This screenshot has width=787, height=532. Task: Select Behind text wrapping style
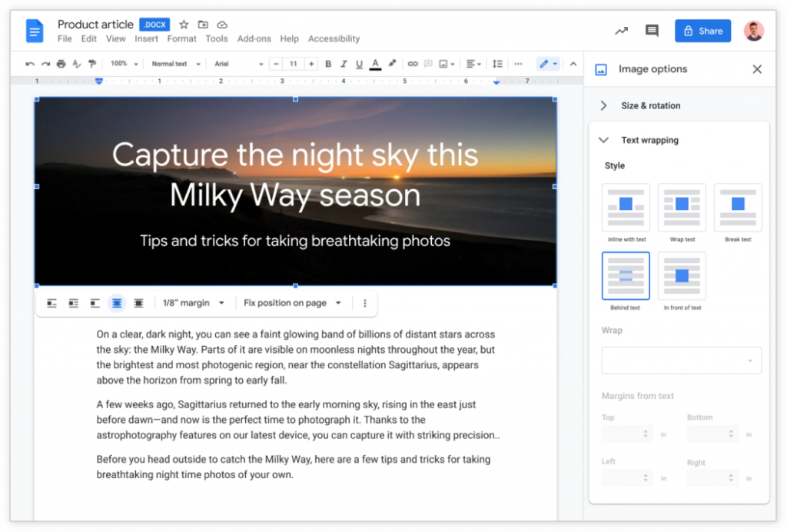(x=625, y=276)
